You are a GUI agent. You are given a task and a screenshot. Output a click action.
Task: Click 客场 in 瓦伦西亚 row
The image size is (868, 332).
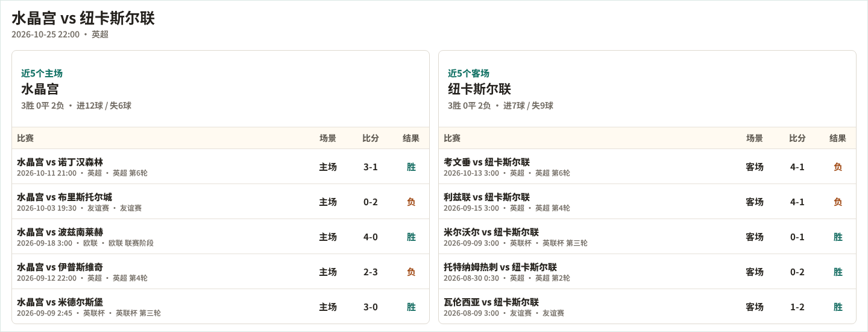[755, 307]
